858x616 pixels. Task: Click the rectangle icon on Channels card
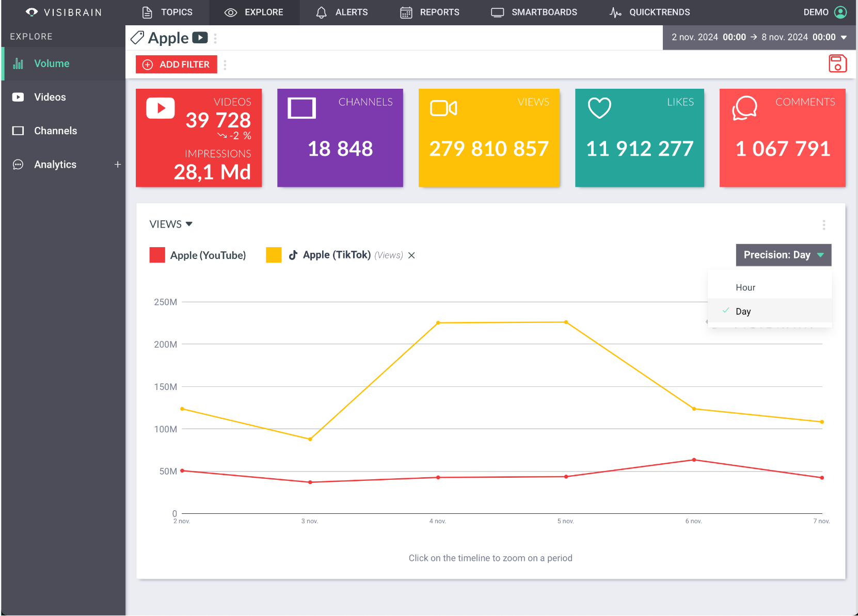tap(301, 108)
